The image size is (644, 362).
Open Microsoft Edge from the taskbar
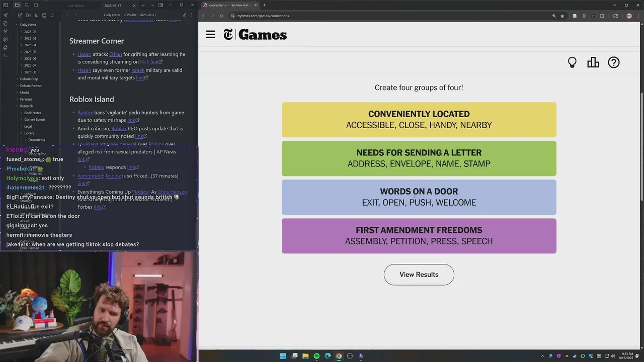(x=328, y=356)
